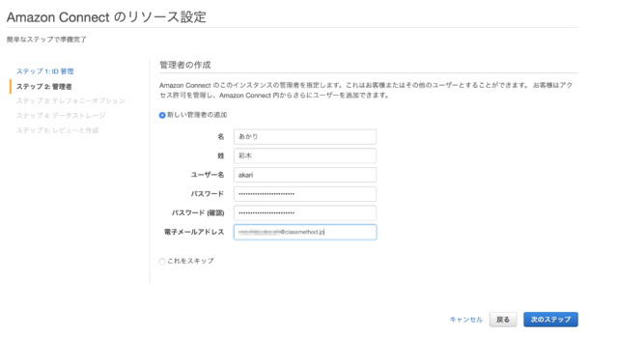Click the 戻る button

pyautogui.click(x=503, y=320)
